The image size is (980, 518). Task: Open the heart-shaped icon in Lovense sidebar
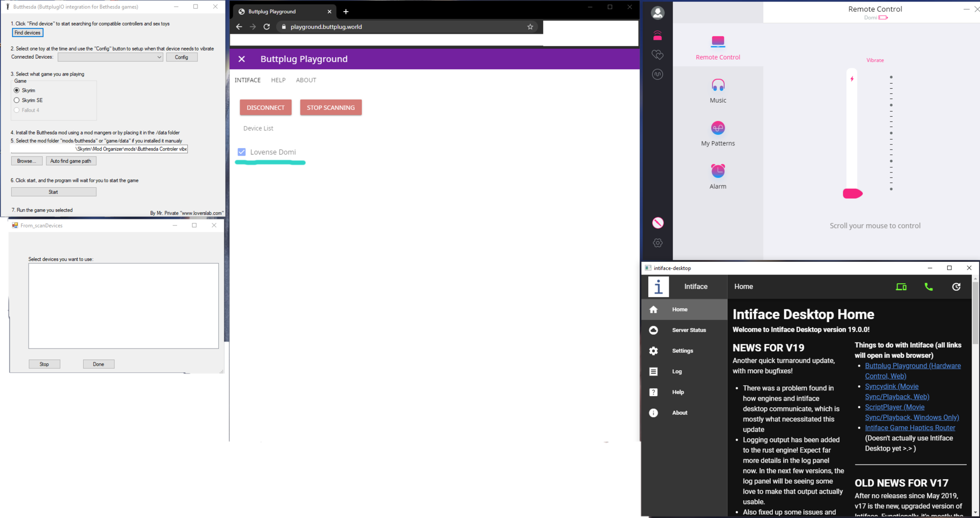click(657, 55)
